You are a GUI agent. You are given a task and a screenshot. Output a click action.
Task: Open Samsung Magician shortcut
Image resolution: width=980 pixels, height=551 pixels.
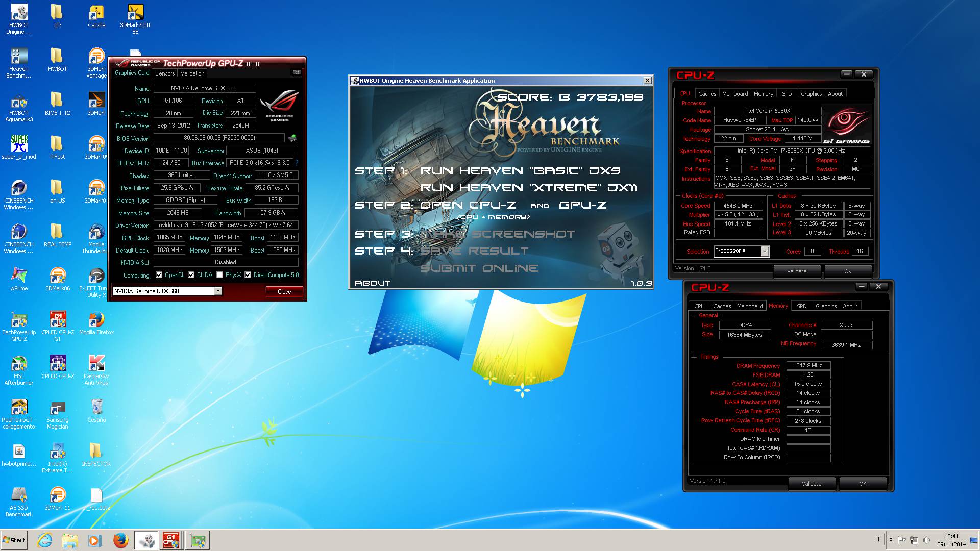pos(58,414)
